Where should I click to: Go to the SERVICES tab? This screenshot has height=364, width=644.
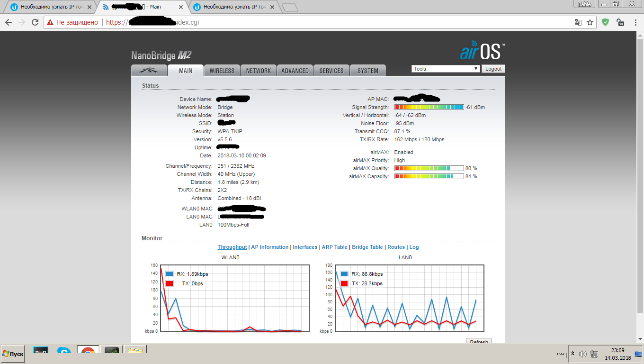tap(331, 71)
